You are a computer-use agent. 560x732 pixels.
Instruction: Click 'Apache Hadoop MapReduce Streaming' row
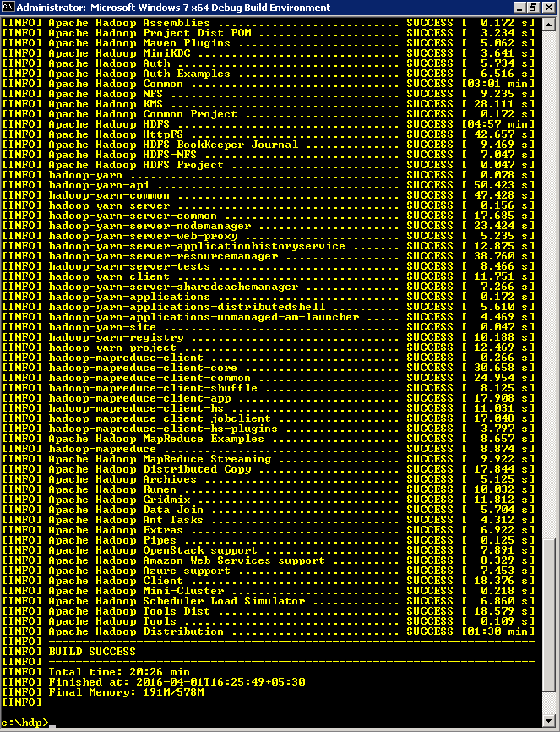[x=269, y=459]
